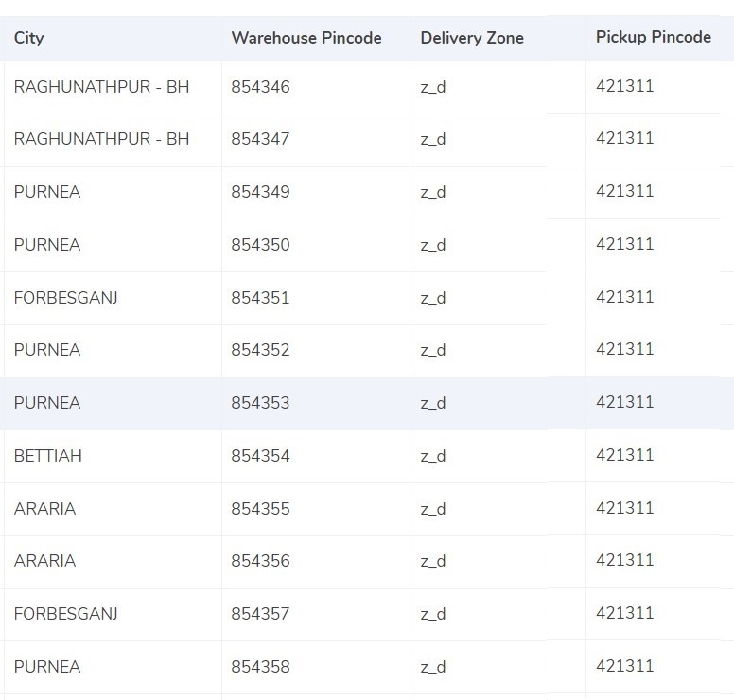Click pickup pincode 421311 in BETTIAH row

point(624,455)
